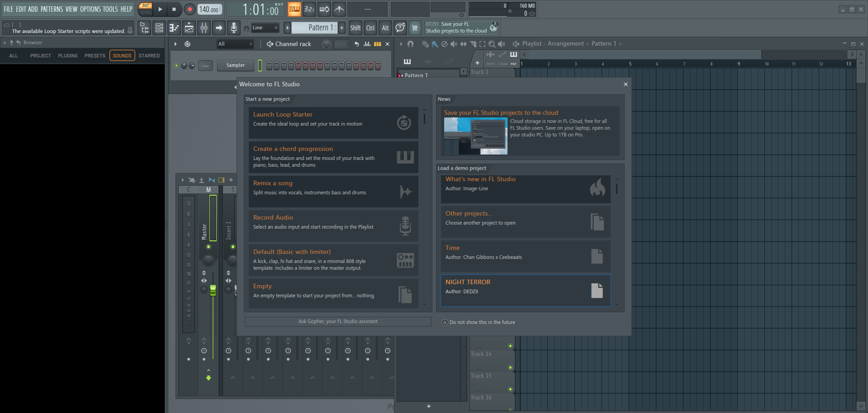The height and width of the screenshot is (413, 868).
Task: Expand the Playlist options menu arrow
Action: coord(401,44)
